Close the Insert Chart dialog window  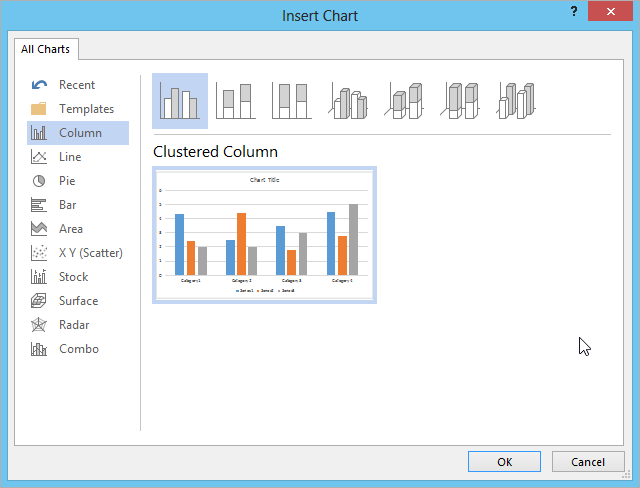click(x=611, y=11)
